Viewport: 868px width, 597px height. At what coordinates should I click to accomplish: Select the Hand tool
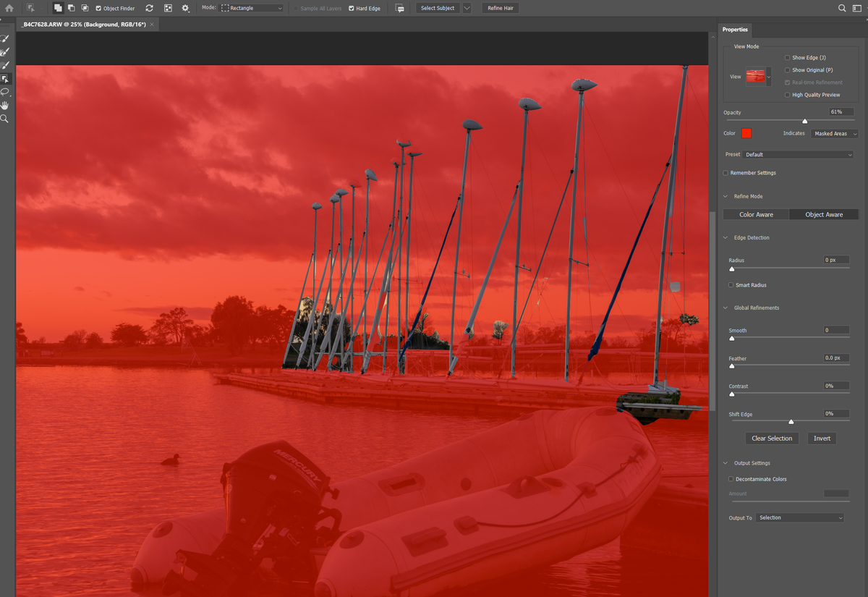click(5, 106)
